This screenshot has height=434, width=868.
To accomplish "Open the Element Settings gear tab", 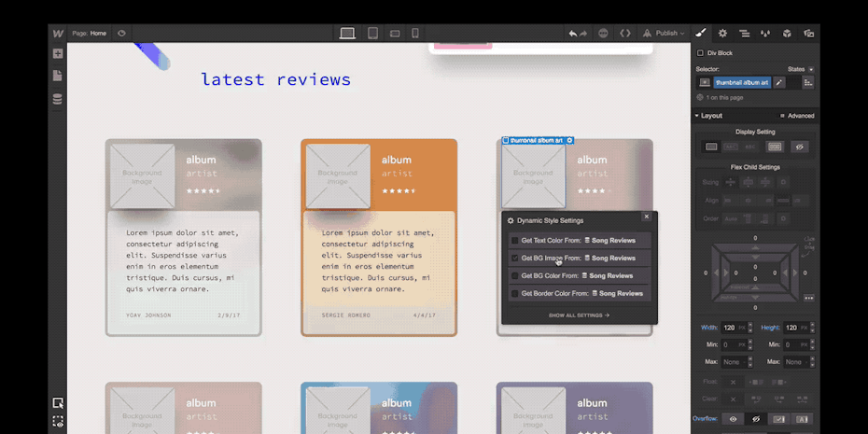I will pos(722,34).
